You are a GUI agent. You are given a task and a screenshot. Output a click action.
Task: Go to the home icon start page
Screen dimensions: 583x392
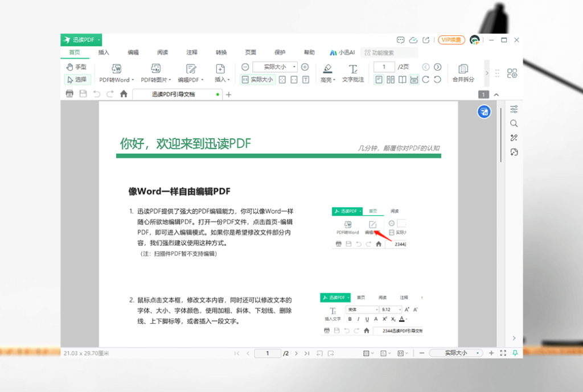pyautogui.click(x=124, y=94)
